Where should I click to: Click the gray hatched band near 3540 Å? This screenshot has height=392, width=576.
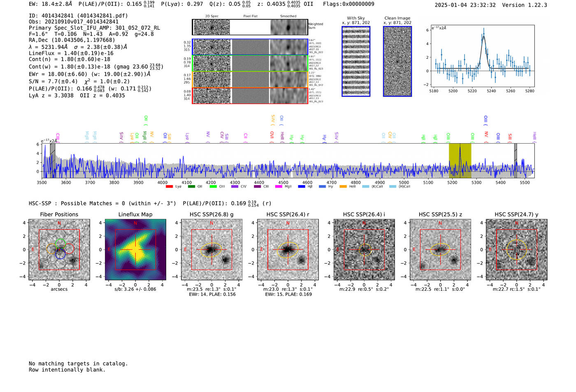[x=53, y=160]
